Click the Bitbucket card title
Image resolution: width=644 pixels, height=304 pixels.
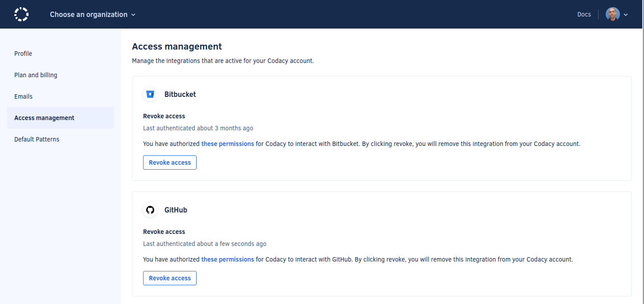click(x=180, y=94)
